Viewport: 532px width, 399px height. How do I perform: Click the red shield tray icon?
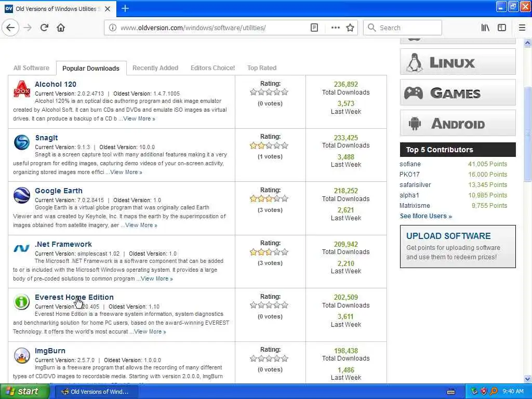point(484,392)
